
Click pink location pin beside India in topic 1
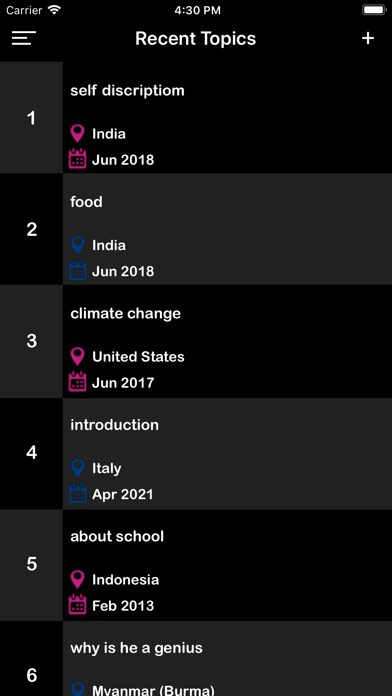tap(77, 134)
